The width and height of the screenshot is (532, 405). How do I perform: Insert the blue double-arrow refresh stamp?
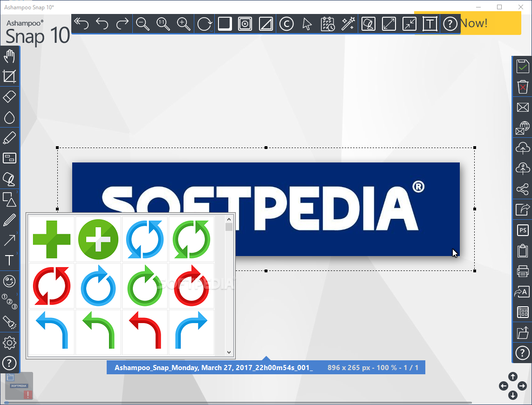[144, 240]
